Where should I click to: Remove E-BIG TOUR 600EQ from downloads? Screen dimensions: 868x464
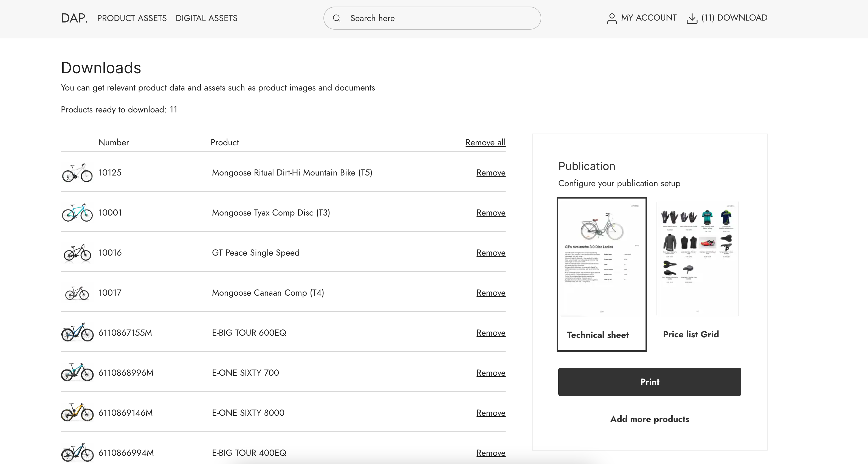(x=491, y=333)
